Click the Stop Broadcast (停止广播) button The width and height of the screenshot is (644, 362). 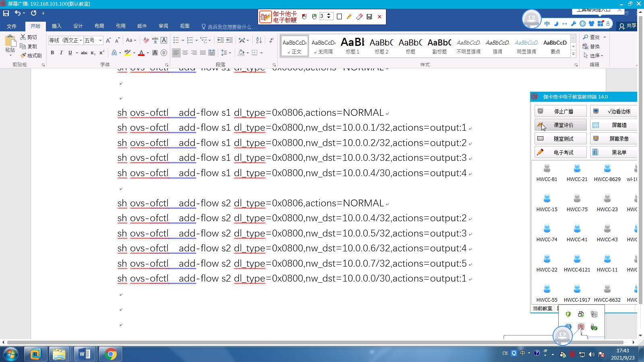coord(561,111)
